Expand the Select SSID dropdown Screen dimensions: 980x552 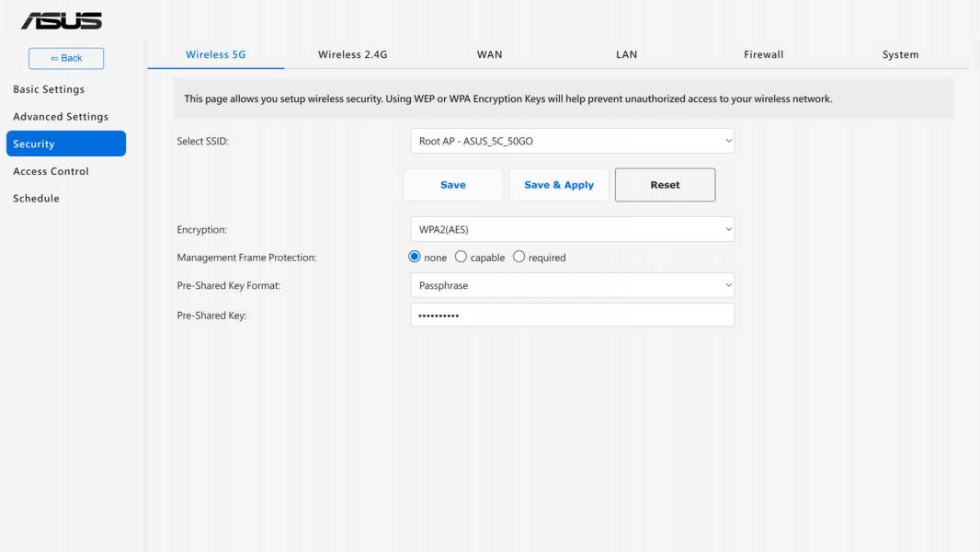[572, 142]
